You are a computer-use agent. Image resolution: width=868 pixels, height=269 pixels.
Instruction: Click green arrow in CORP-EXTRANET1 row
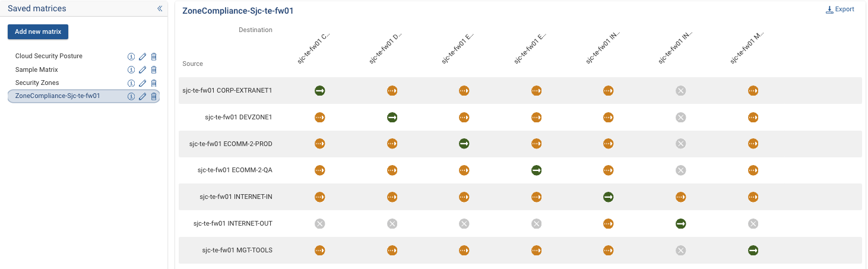(x=320, y=91)
